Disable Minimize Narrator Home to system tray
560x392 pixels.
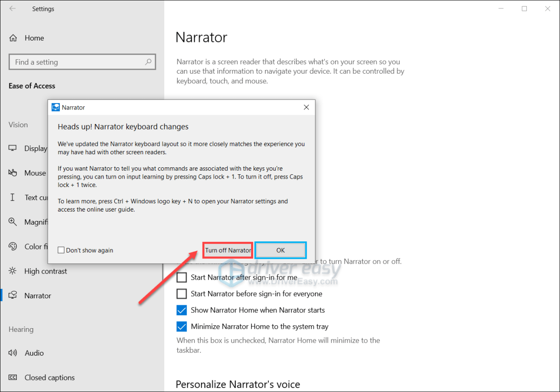[x=182, y=326]
